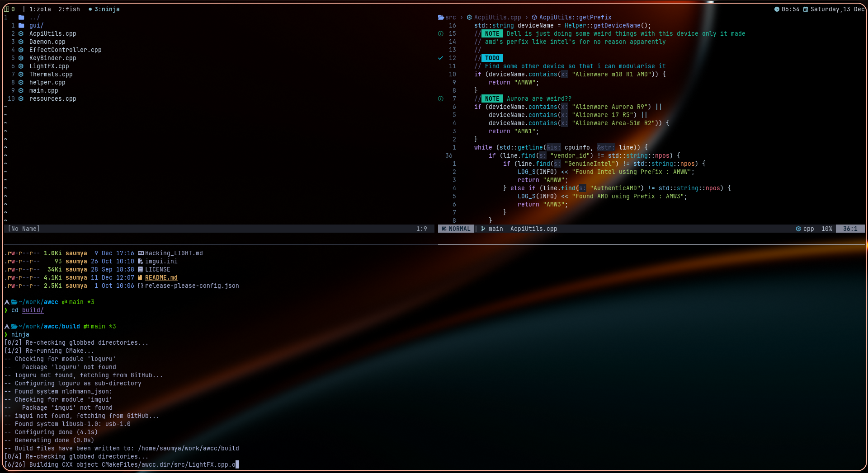The height and width of the screenshot is (473, 868).
Task: Click the current line number 36 in the gutter
Action: [449, 155]
